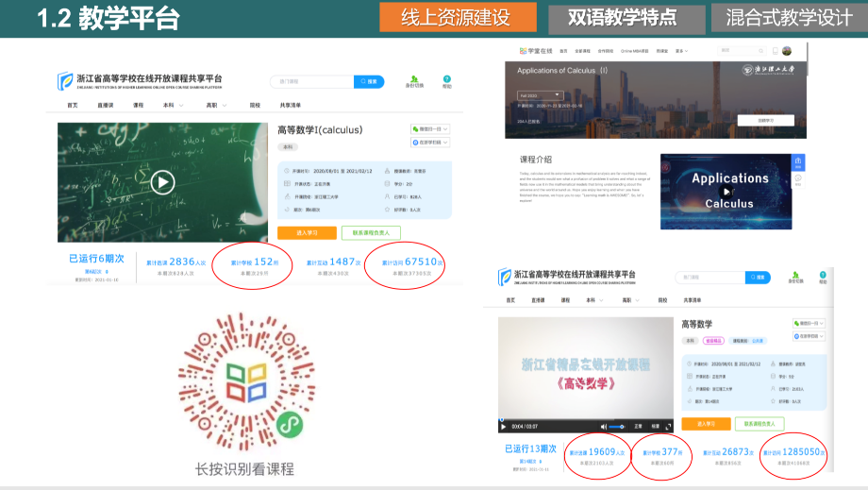This screenshot has width=868, height=490.
Task: Open the help icon on the calculus page
Action: tap(446, 81)
